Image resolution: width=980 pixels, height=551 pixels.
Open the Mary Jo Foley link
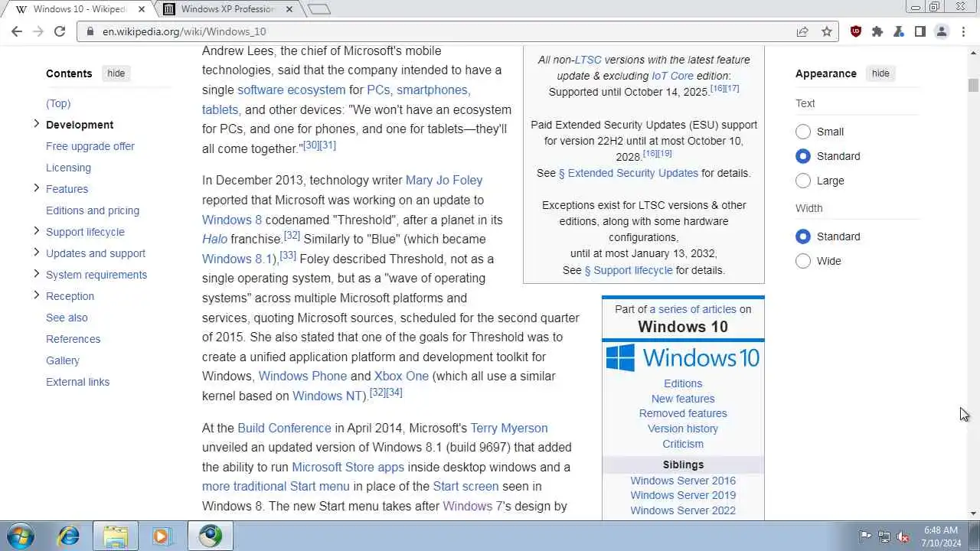click(x=444, y=181)
